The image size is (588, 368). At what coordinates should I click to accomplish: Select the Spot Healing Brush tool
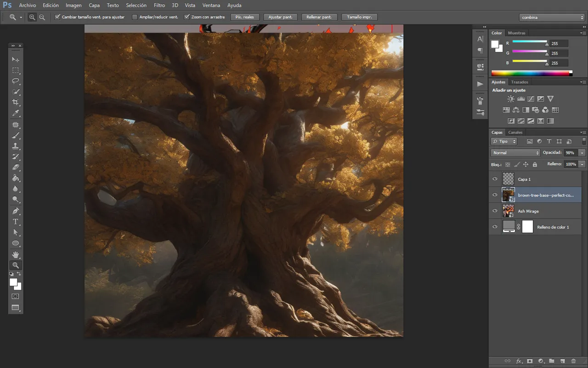click(16, 125)
